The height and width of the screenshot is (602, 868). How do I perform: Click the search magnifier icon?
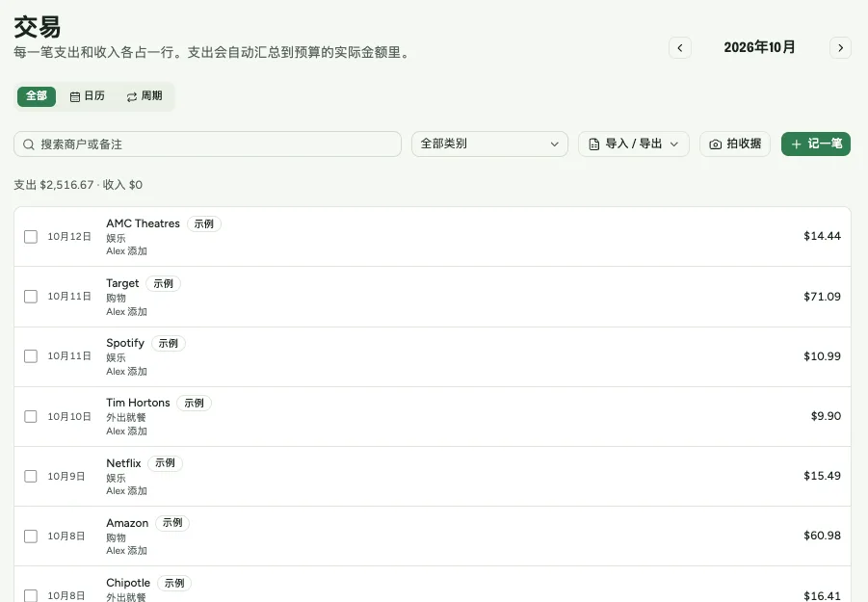(x=29, y=144)
